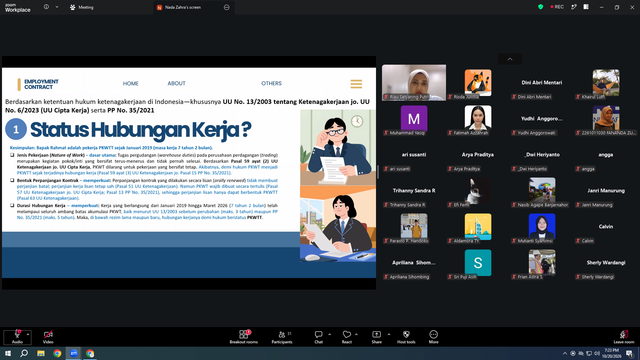Unmute using the Audio microphone icon
The width and height of the screenshot is (640, 360).
(x=17, y=334)
